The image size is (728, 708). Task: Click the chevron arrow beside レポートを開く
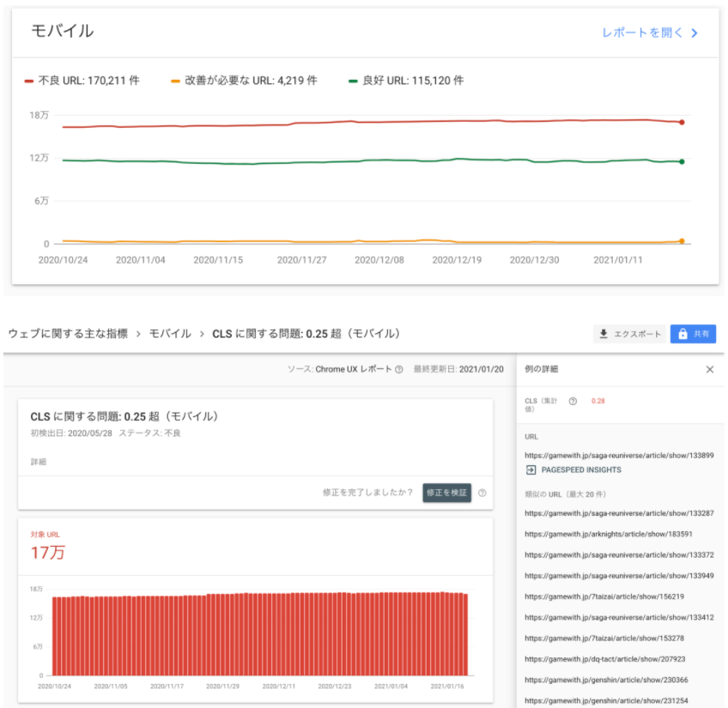(x=695, y=33)
